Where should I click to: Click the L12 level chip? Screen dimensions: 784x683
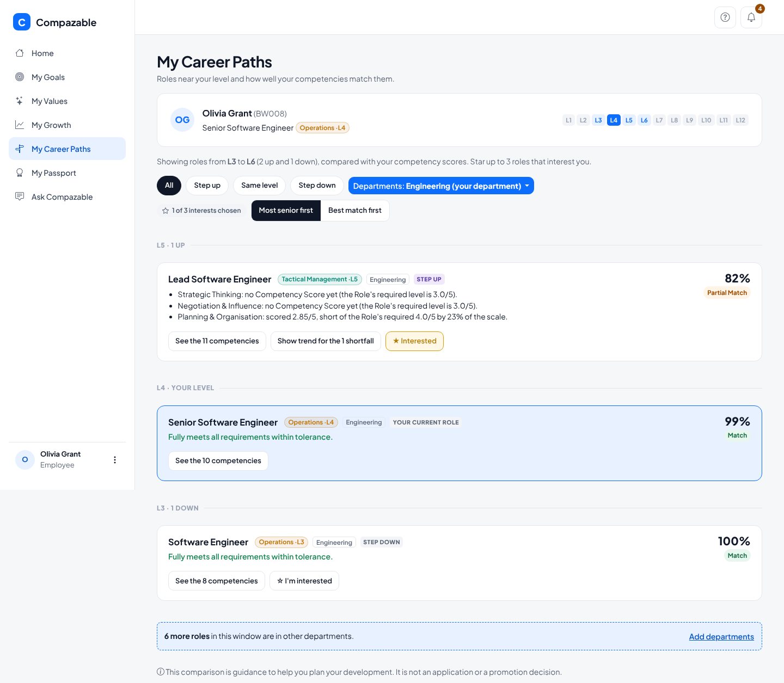point(740,120)
